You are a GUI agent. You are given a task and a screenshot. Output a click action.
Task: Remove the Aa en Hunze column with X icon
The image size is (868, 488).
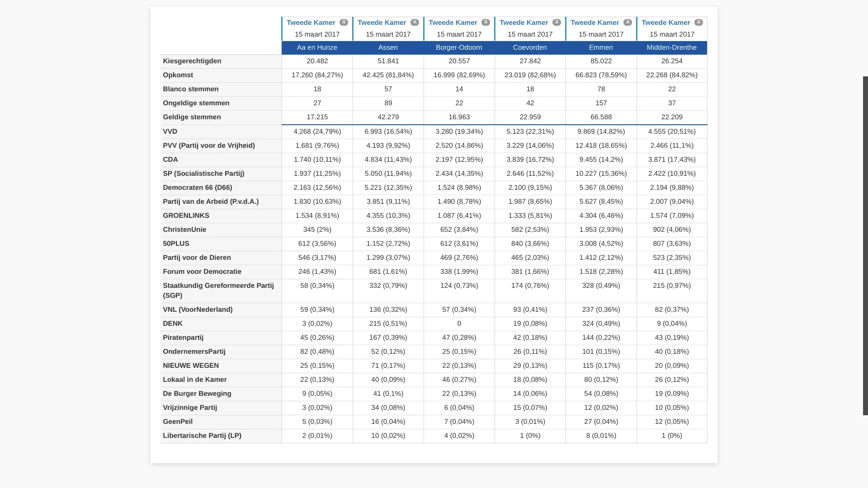344,23
